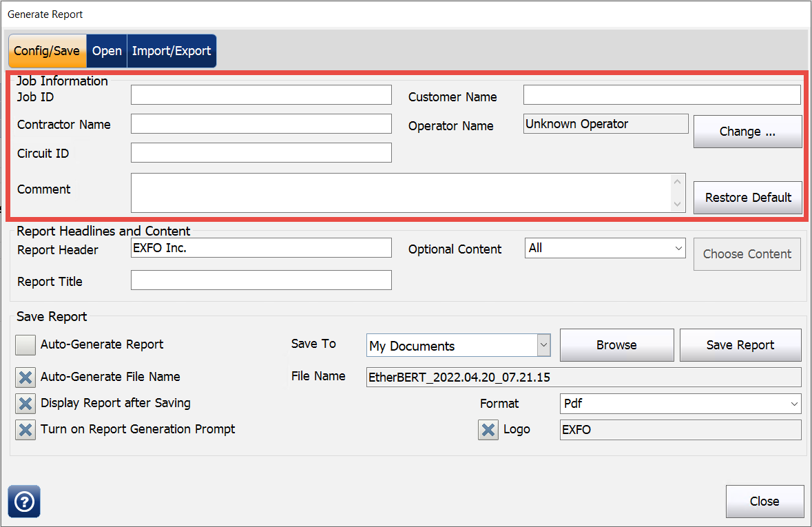Click the Unknown Operator name field
The image size is (812, 527).
tap(605, 124)
